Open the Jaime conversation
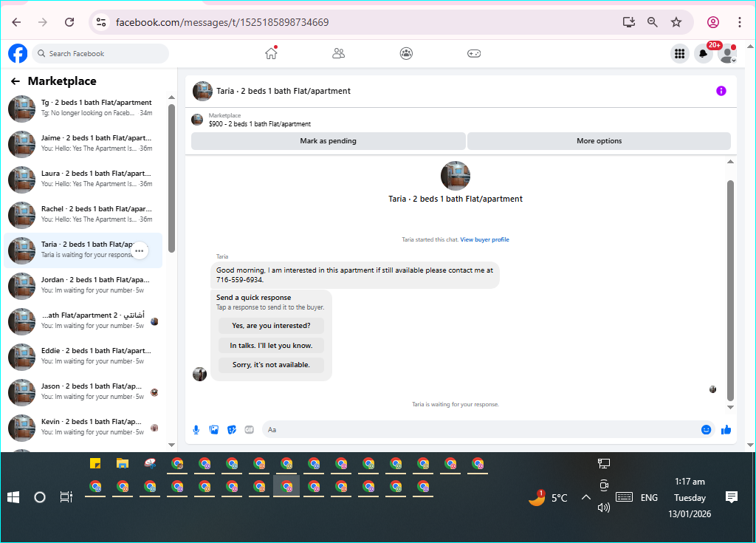 pyautogui.click(x=83, y=143)
